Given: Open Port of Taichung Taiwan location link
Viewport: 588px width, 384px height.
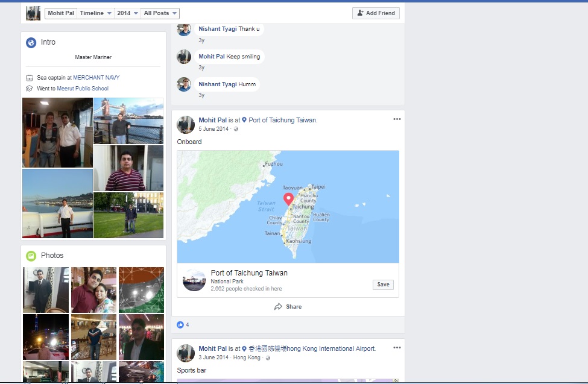Looking at the screenshot, I should (x=283, y=120).
